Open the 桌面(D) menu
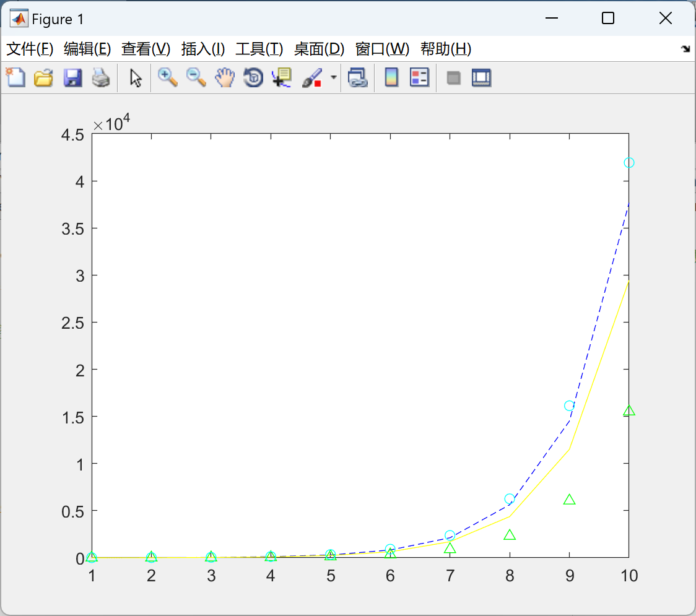Image resolution: width=696 pixels, height=616 pixels. [319, 49]
